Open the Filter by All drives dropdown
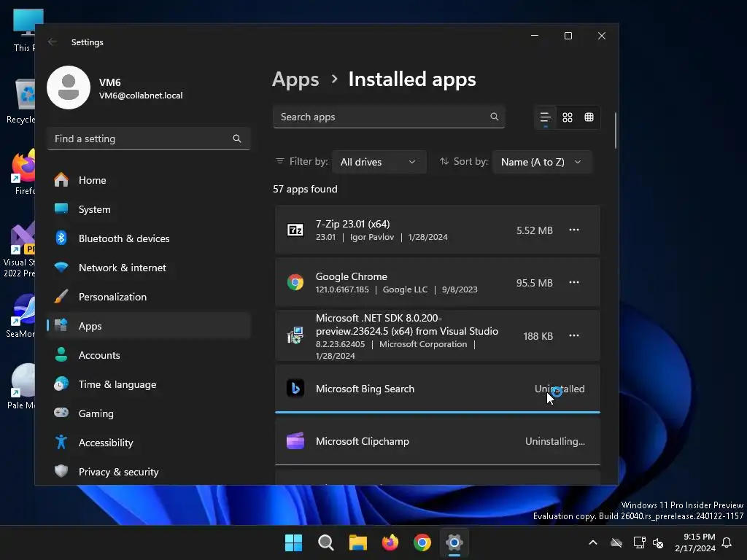The image size is (747, 560). tap(379, 162)
